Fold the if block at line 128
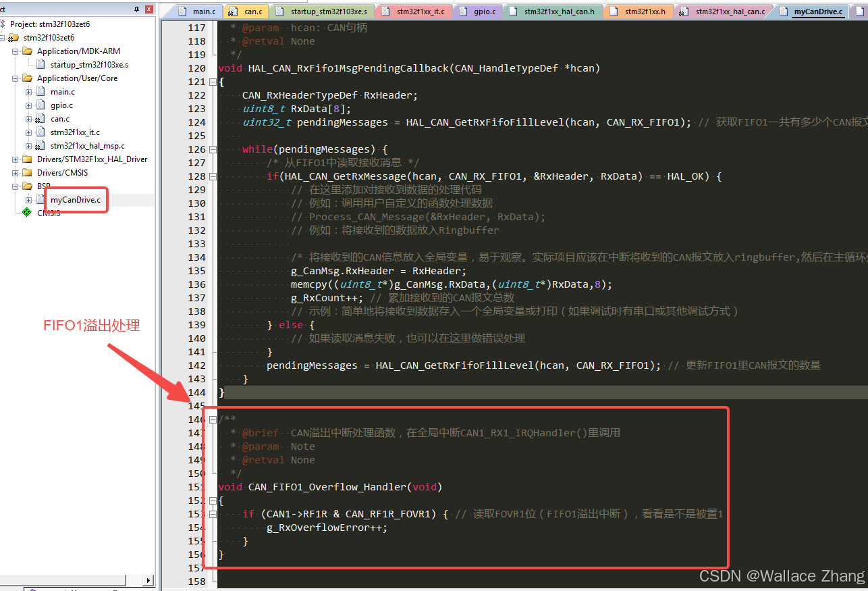 (x=213, y=176)
